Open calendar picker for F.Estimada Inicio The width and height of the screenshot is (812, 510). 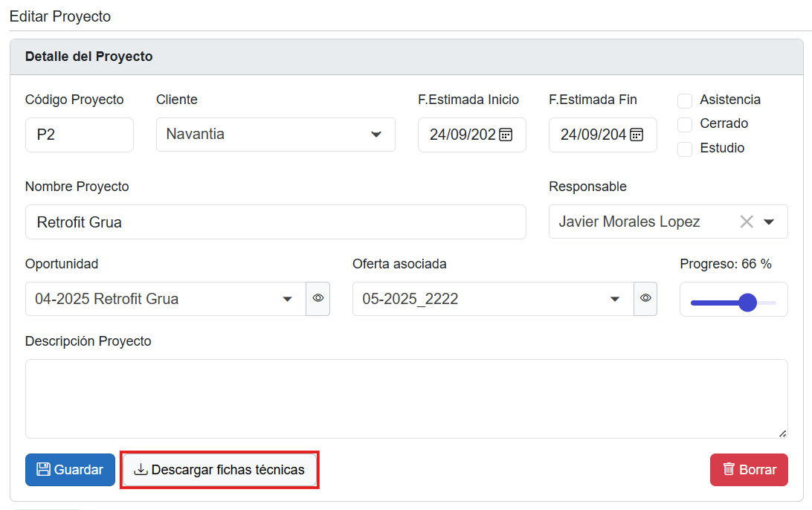(506, 135)
